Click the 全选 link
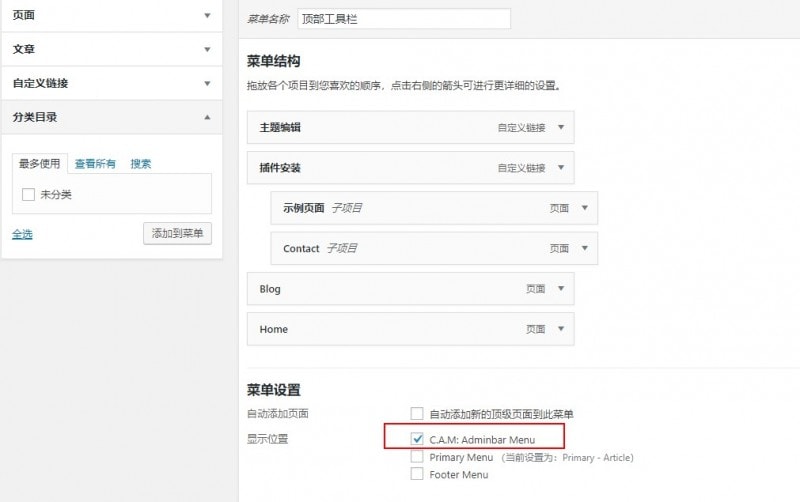 [x=22, y=234]
